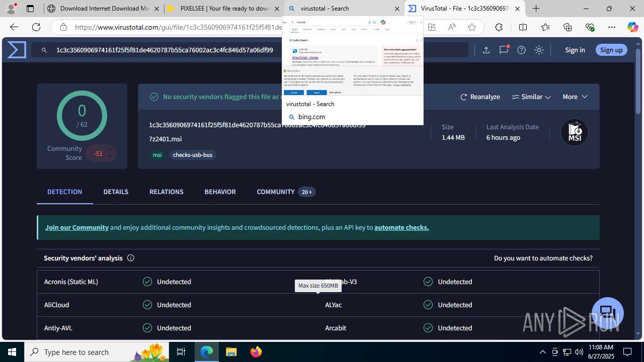Show hidden system tray icons chevron
The image size is (644, 362).
(542, 352)
